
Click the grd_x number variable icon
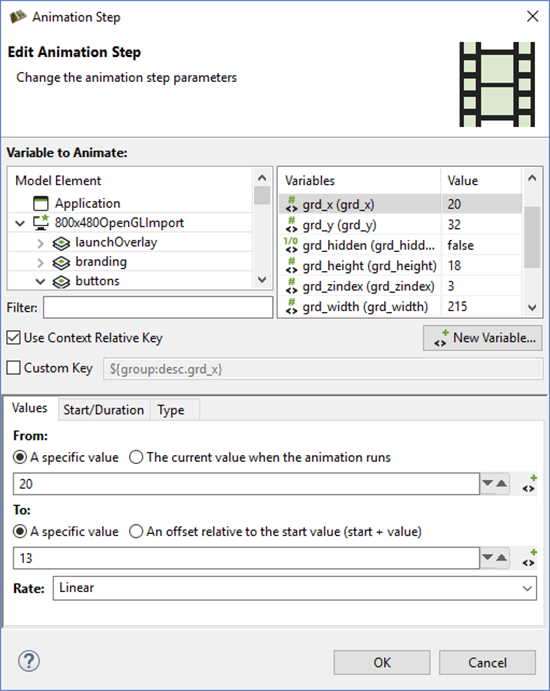[x=291, y=204]
